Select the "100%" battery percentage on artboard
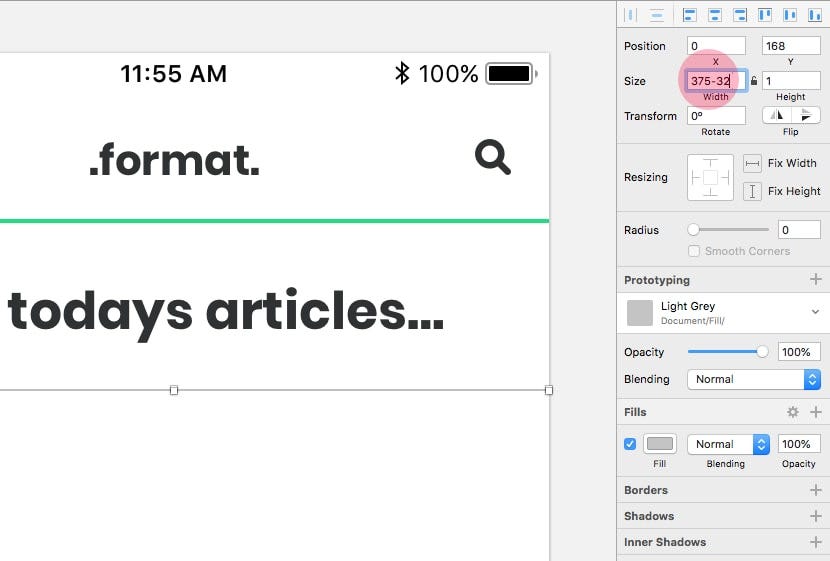 pyautogui.click(x=448, y=74)
